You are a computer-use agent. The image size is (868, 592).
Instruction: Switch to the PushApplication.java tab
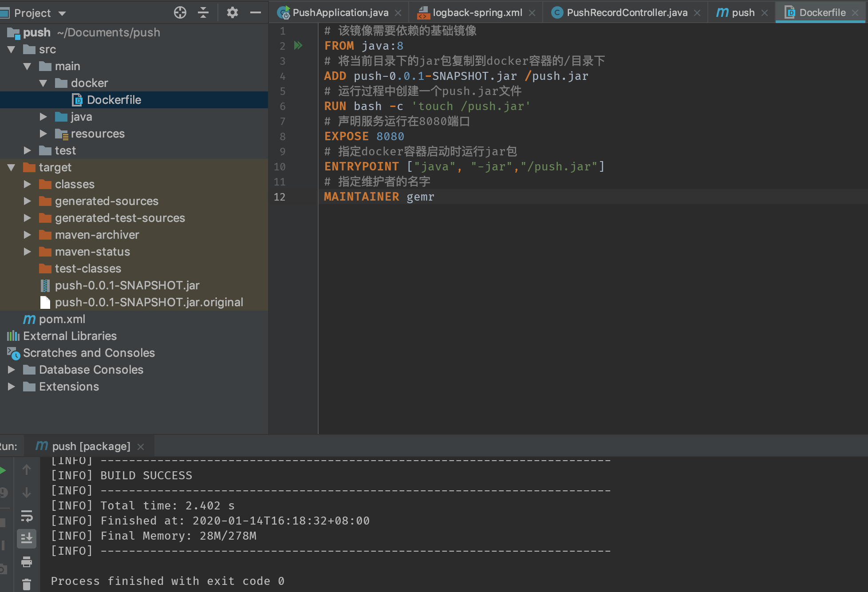tap(340, 12)
